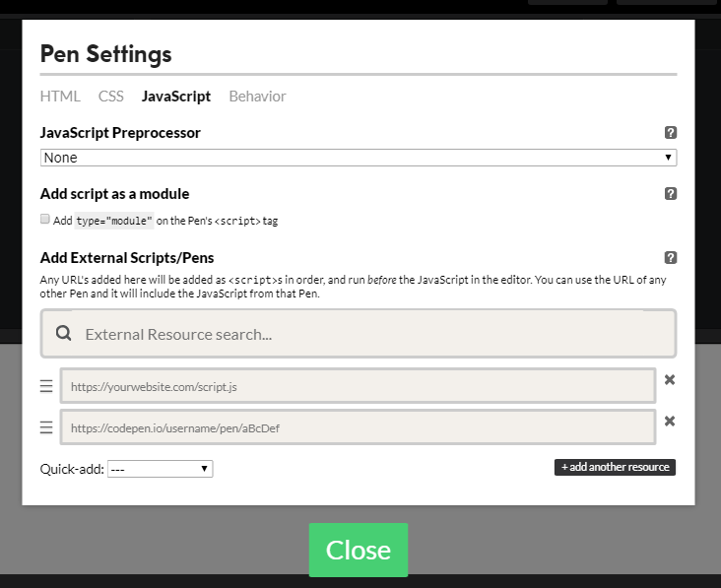Enable type="module" on script tag checkbox
Viewport: 721px width, 588px height.
[45, 220]
